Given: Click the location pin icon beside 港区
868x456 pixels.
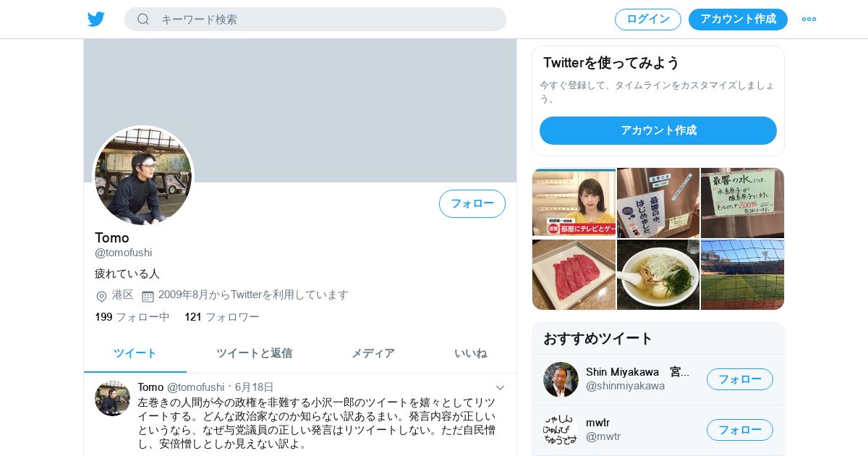Looking at the screenshot, I should coord(101,296).
